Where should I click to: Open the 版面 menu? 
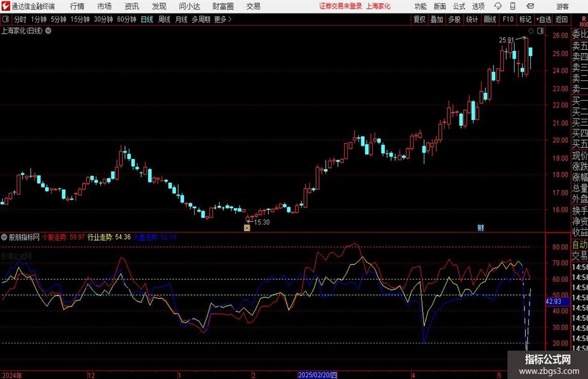(440, 6)
